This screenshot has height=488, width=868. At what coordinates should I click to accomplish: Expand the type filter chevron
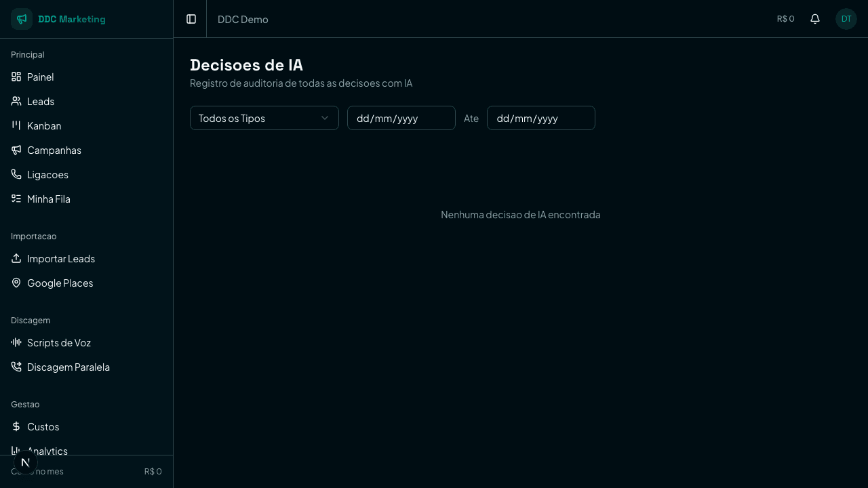click(324, 118)
